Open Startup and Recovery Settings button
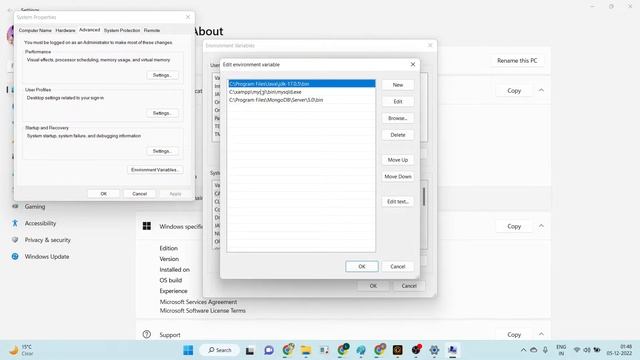This screenshot has width=640, height=360. (162, 151)
